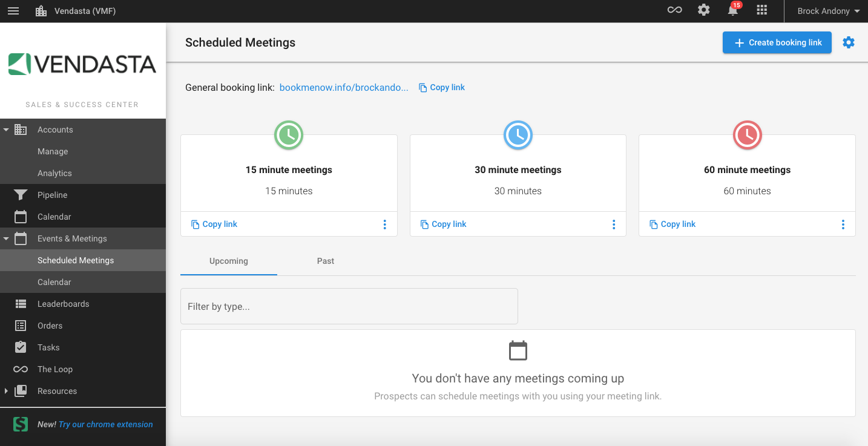Click the Filter by type input field
This screenshot has width=868, height=446.
pos(349,306)
